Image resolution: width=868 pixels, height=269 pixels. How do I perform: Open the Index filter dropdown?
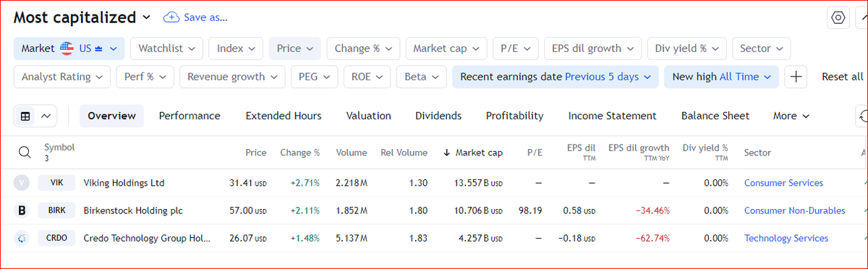[x=236, y=48]
